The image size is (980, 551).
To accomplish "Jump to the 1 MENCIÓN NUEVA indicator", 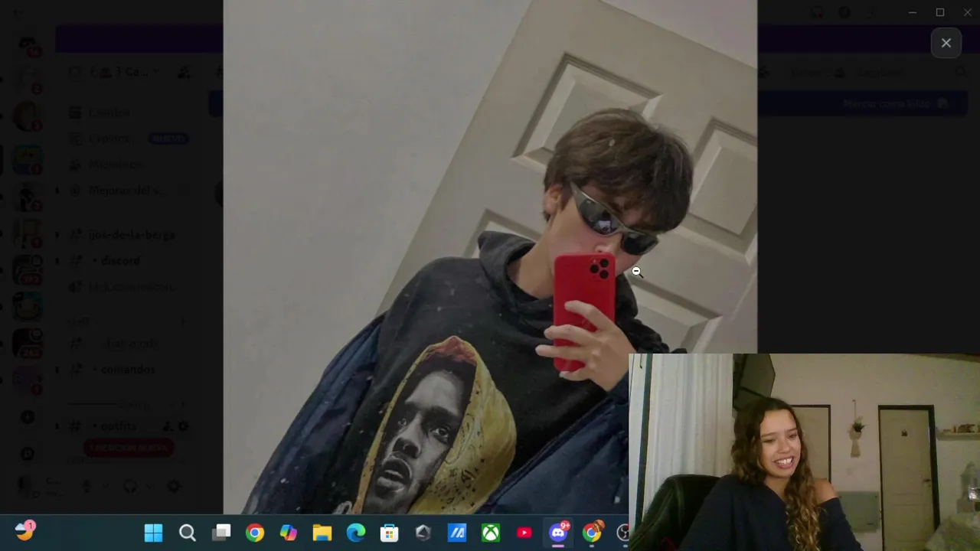I will 129,448.
